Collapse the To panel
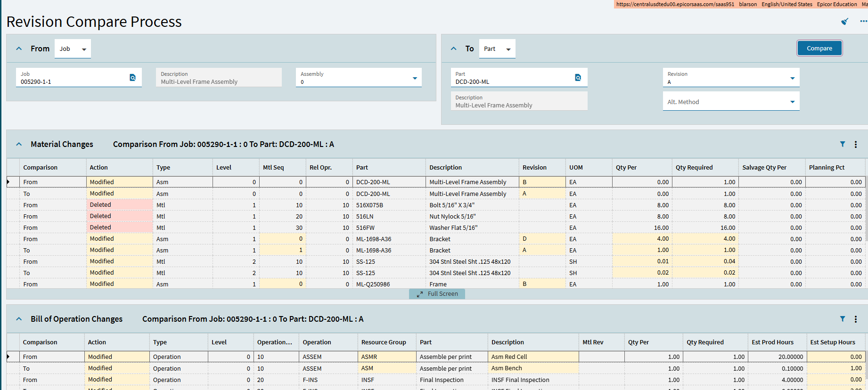 click(x=453, y=49)
